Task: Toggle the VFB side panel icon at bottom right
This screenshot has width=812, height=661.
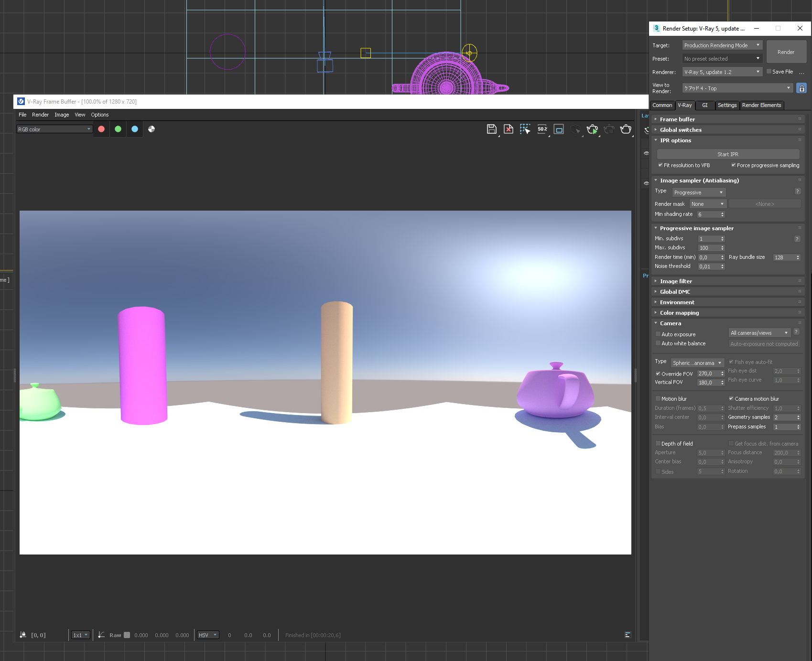Action: click(x=628, y=635)
